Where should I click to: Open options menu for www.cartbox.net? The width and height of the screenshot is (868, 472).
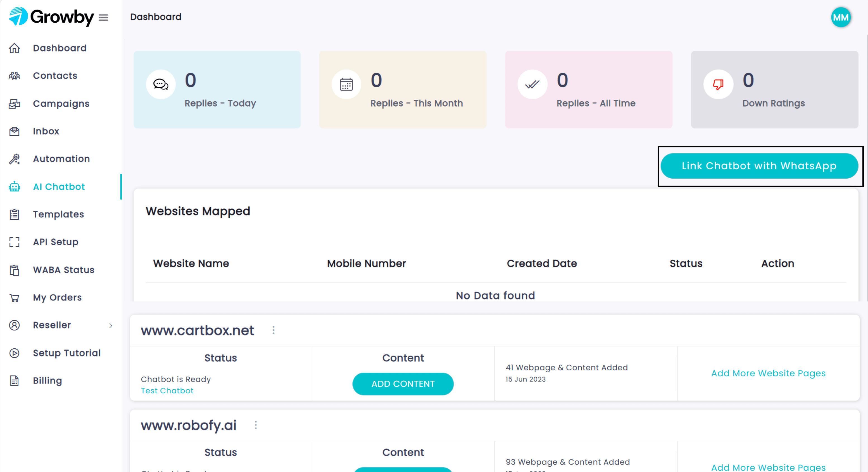(274, 330)
